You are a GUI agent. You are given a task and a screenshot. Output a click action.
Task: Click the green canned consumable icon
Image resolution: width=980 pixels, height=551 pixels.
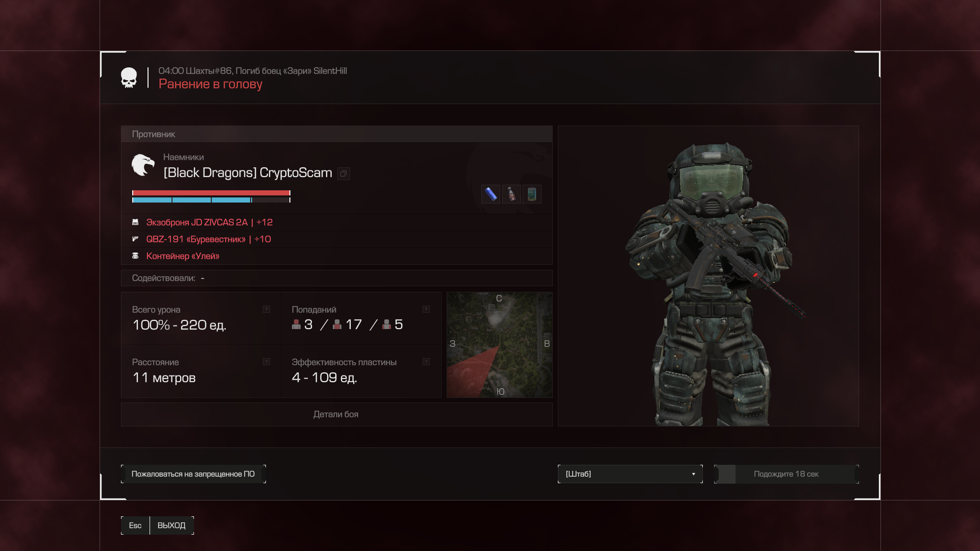coord(532,194)
